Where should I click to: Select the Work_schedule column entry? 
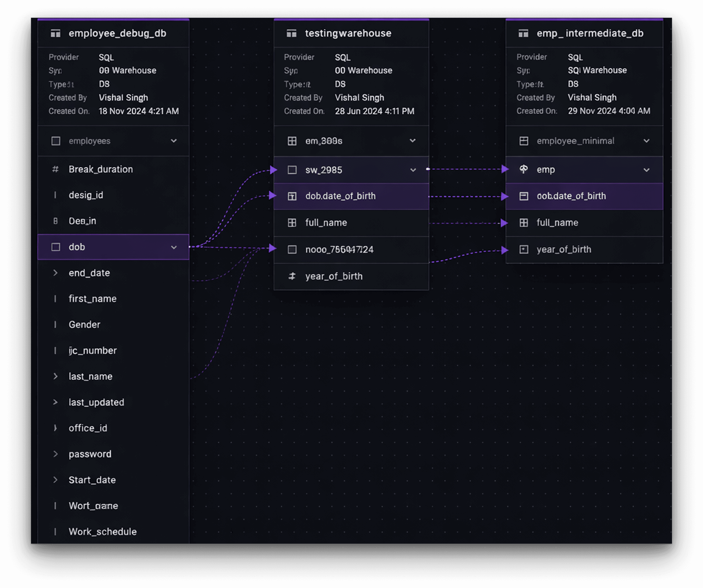click(x=103, y=532)
